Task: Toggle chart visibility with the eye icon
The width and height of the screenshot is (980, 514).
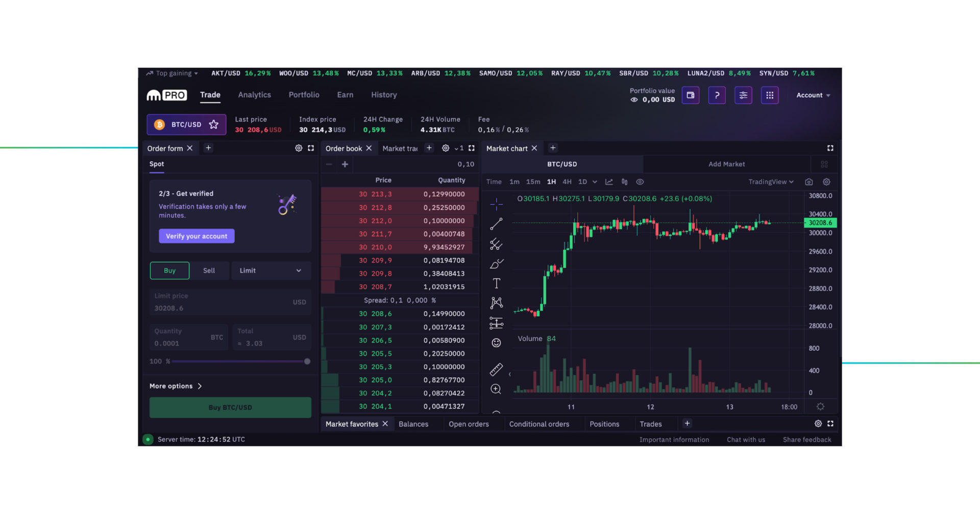Action: [640, 182]
